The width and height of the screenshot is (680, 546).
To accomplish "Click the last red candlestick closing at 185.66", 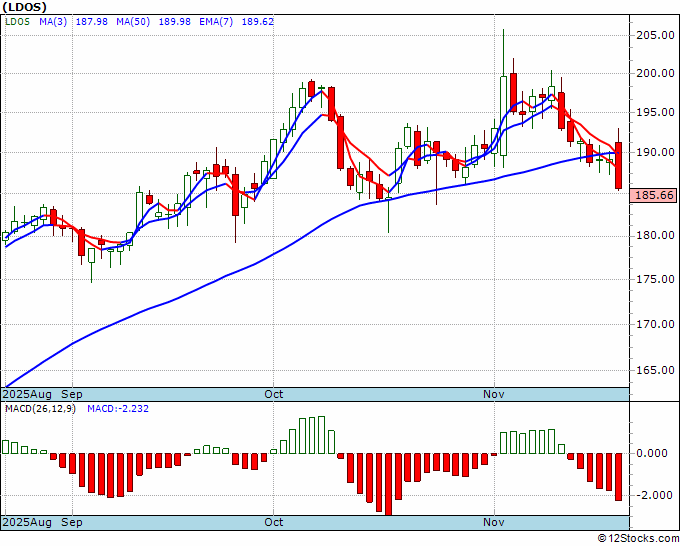I will pyautogui.click(x=618, y=165).
